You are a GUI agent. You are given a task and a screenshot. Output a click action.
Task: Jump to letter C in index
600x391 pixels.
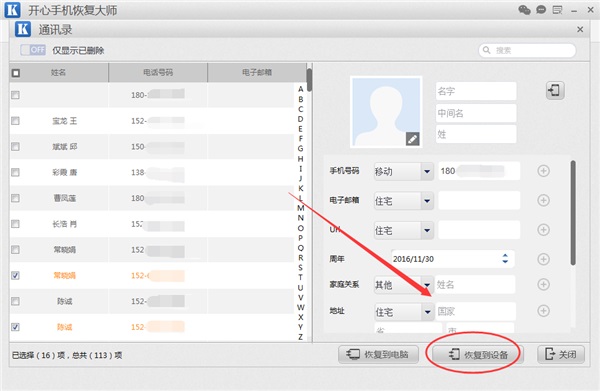click(300, 109)
